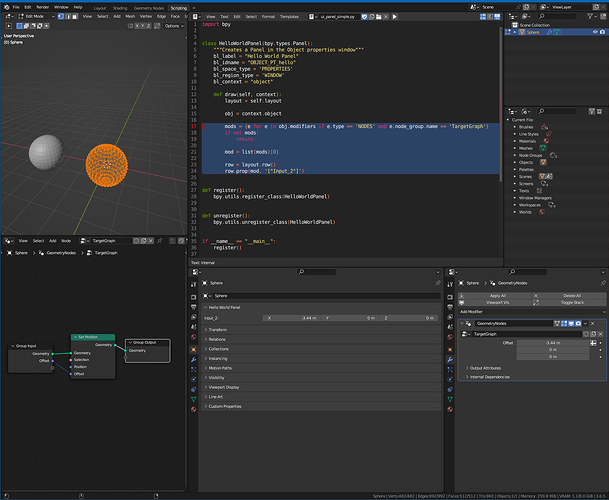Collapse the GeometryNodes modifier panel

pyautogui.click(x=462, y=323)
